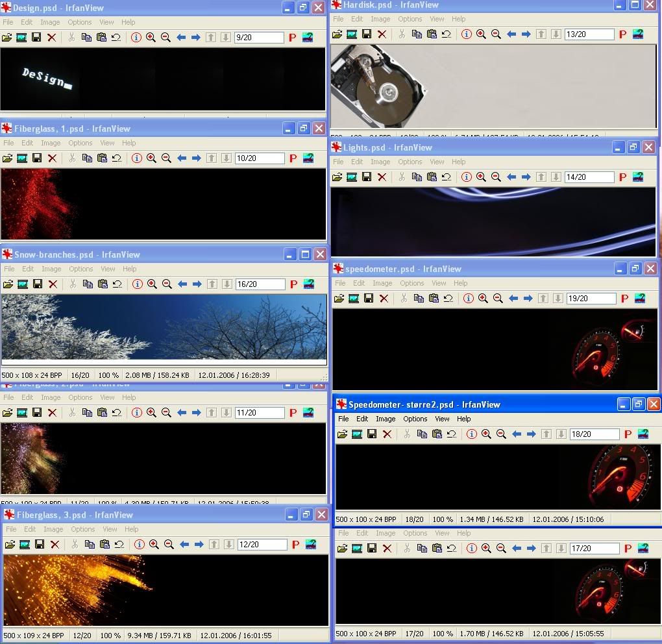Open Help menu in Snow-branches.psd window

pyautogui.click(x=129, y=269)
